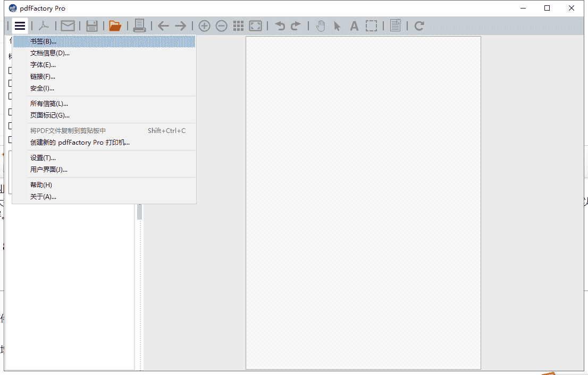Viewport: 588px width, 375px height.
Task: Show page thumbnails grid view
Action: pos(239,26)
